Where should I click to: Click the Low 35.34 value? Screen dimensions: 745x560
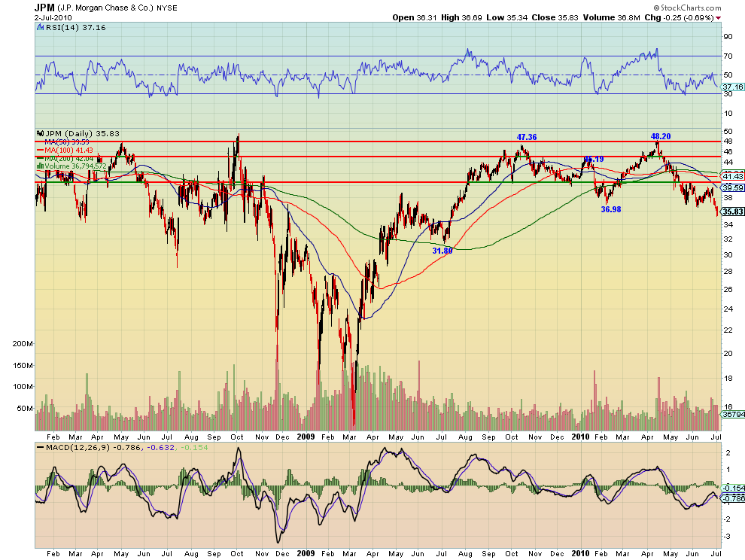[x=506, y=17]
